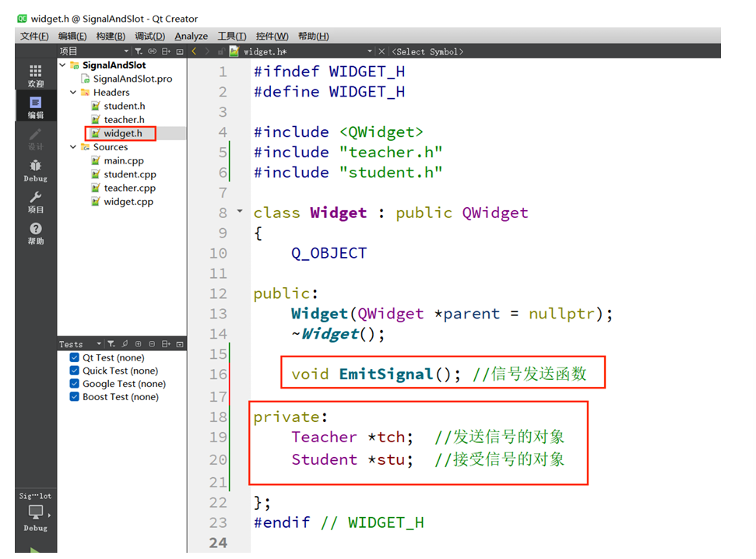Screen dimensions: 756x559
Task: Click the back navigation arrow above the editor
Action: tap(194, 50)
